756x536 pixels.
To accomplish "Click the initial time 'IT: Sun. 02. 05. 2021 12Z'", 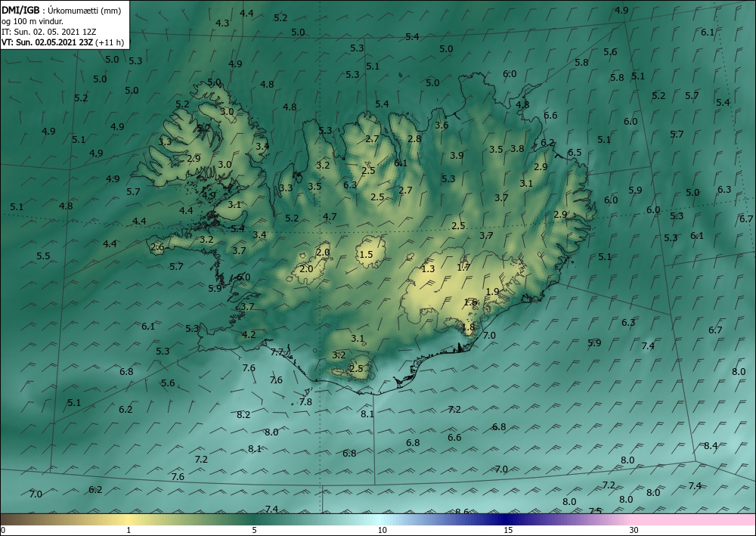I will pyautogui.click(x=48, y=32).
